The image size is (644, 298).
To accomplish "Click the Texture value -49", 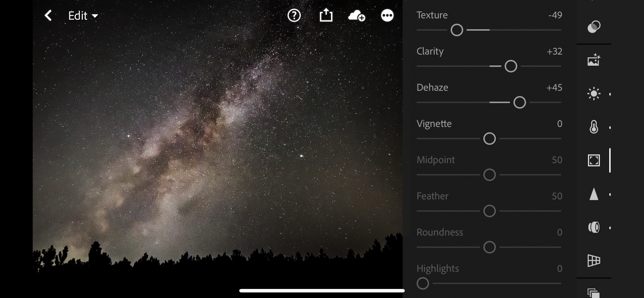I will coord(555,15).
